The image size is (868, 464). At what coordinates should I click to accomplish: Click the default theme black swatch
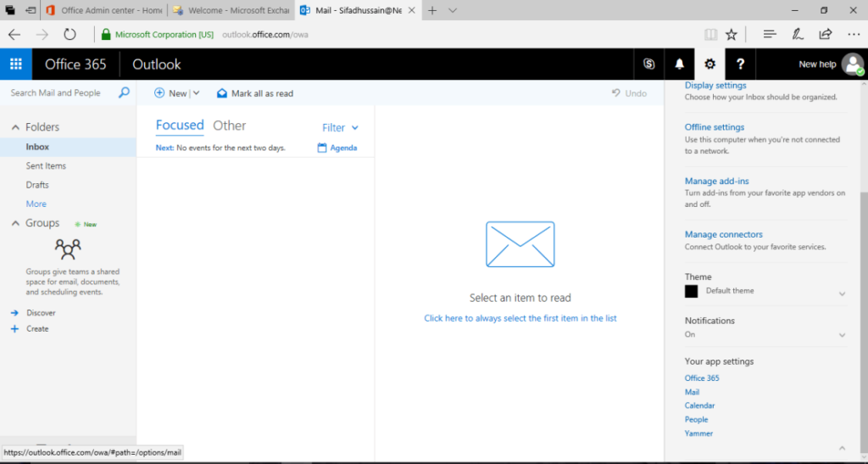point(692,291)
